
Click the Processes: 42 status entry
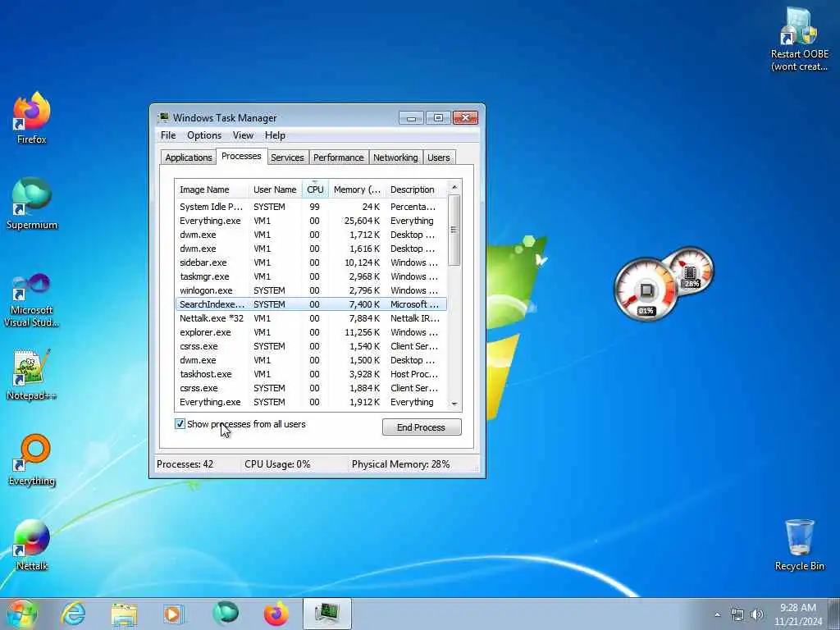(x=185, y=464)
